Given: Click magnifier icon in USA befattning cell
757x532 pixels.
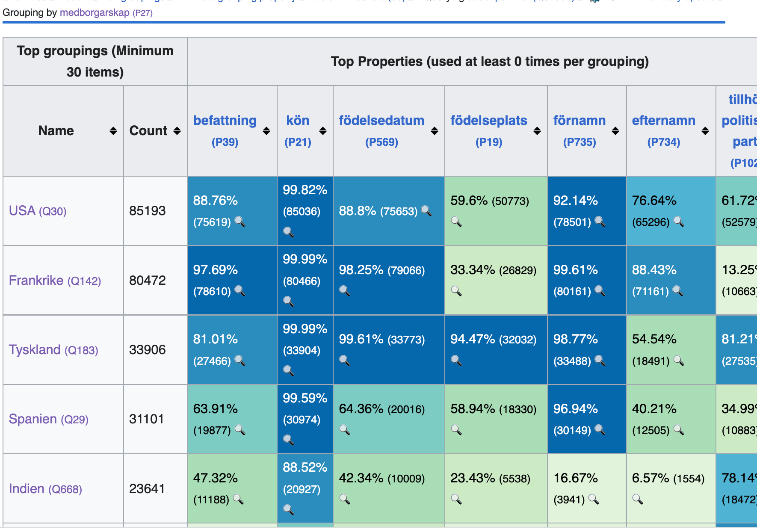Looking at the screenshot, I should pyautogui.click(x=240, y=222).
